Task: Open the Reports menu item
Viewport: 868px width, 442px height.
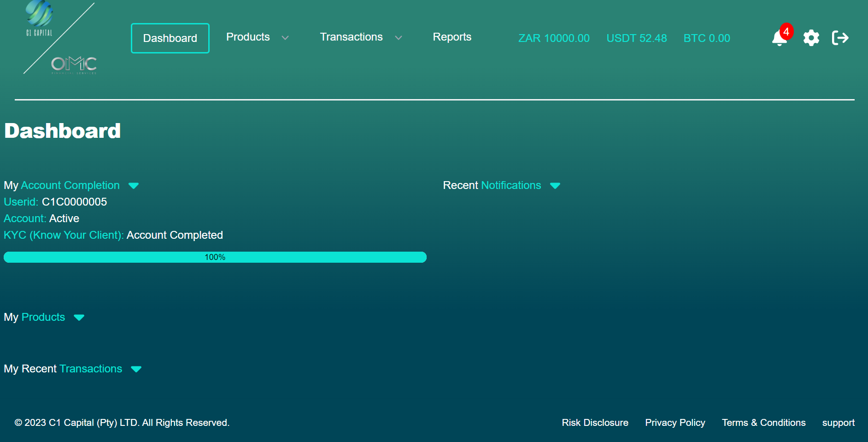Action: pos(452,37)
